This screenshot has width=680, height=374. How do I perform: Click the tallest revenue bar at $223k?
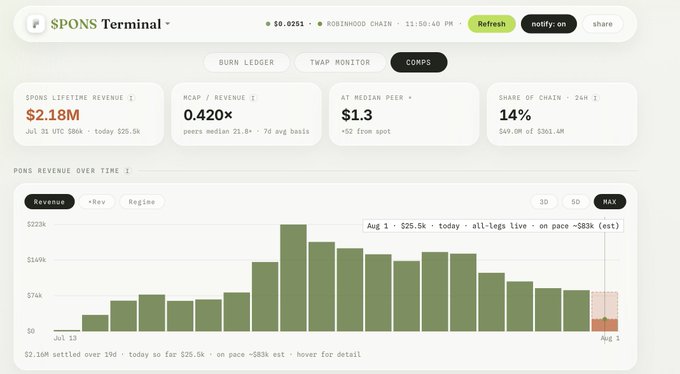(294, 278)
